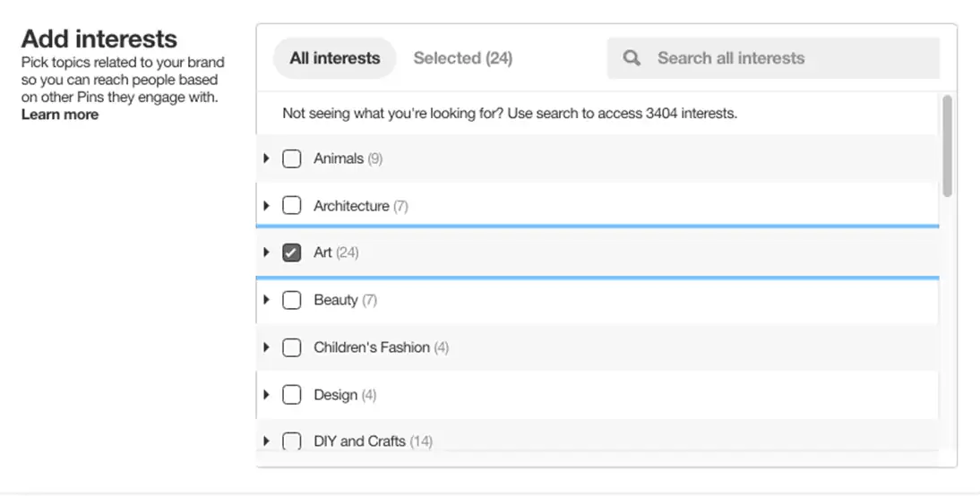Select the Beauty checkbox
This screenshot has width=980, height=496.
click(x=291, y=300)
